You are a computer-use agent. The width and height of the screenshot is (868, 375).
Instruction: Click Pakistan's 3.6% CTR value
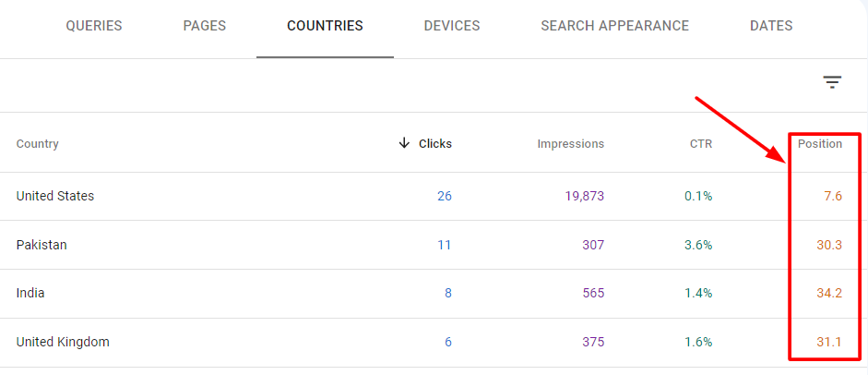697,245
